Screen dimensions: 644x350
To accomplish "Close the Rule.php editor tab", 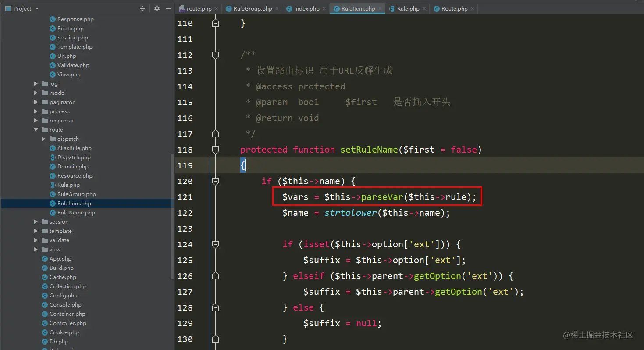I will coord(424,8).
